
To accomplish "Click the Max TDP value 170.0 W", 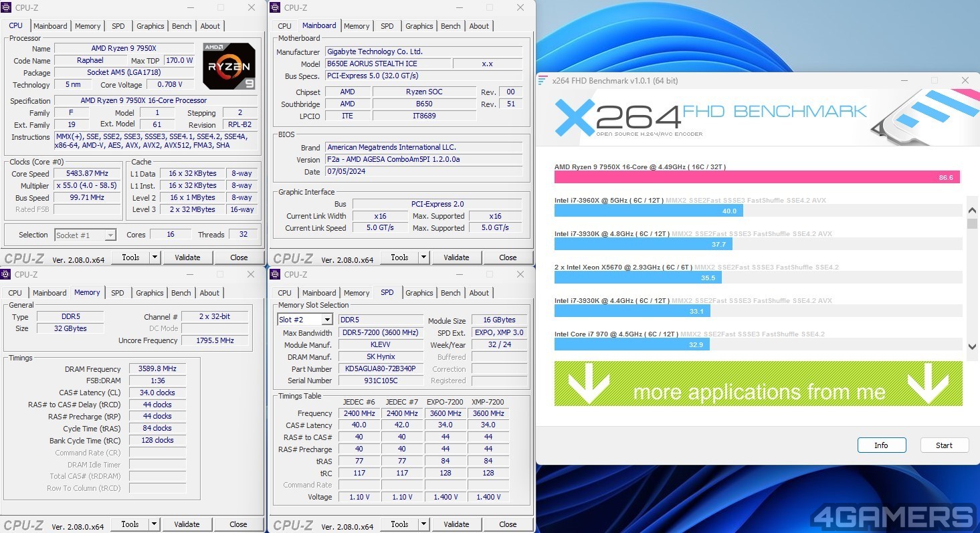I will (179, 61).
